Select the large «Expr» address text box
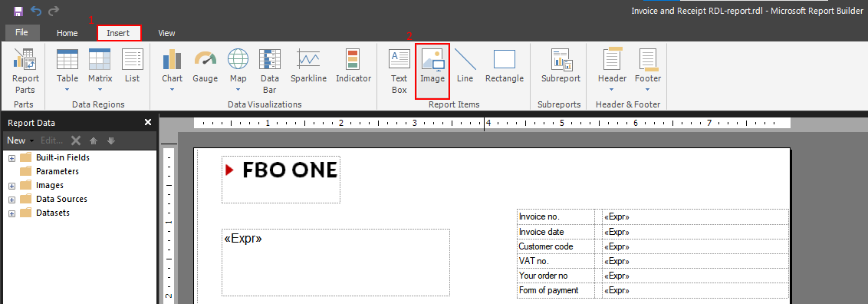The height and width of the screenshot is (304, 868). [336, 263]
